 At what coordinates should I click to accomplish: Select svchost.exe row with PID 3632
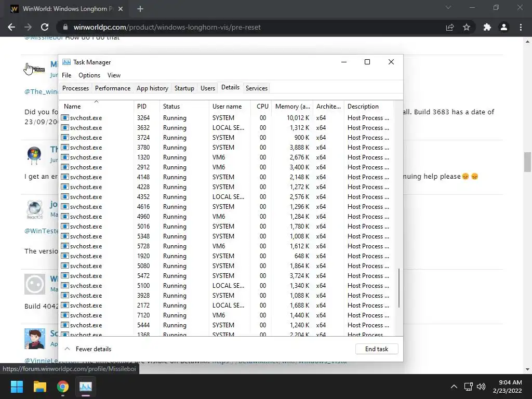[227, 128]
